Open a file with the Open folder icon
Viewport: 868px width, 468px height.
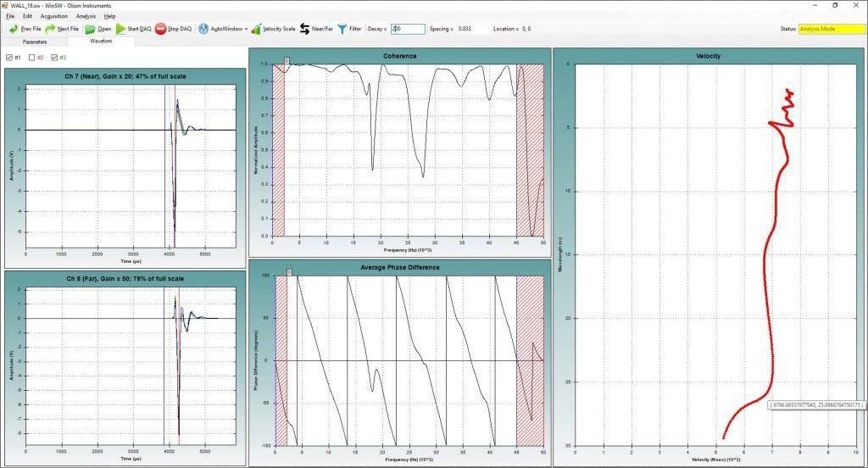click(x=90, y=29)
